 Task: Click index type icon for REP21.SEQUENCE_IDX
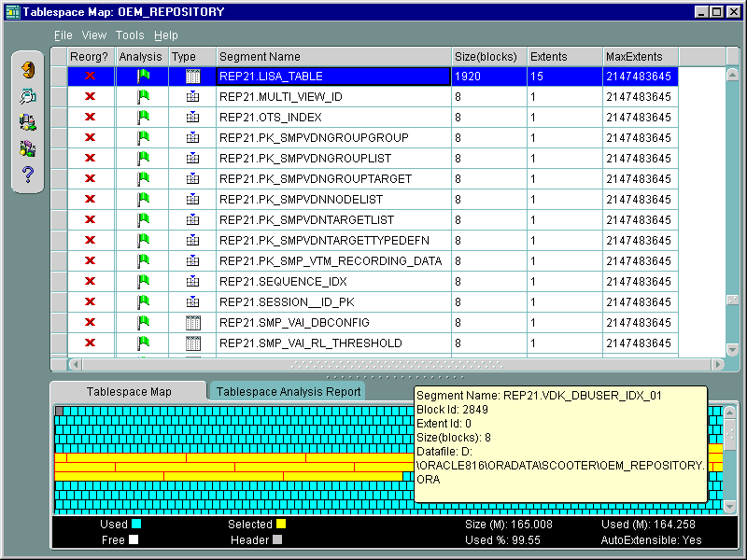(x=193, y=282)
